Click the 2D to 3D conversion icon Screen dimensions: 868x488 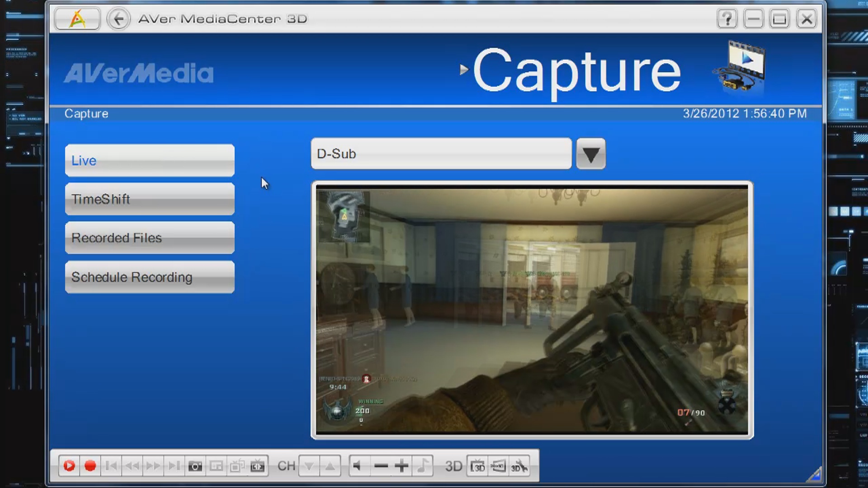(x=498, y=466)
